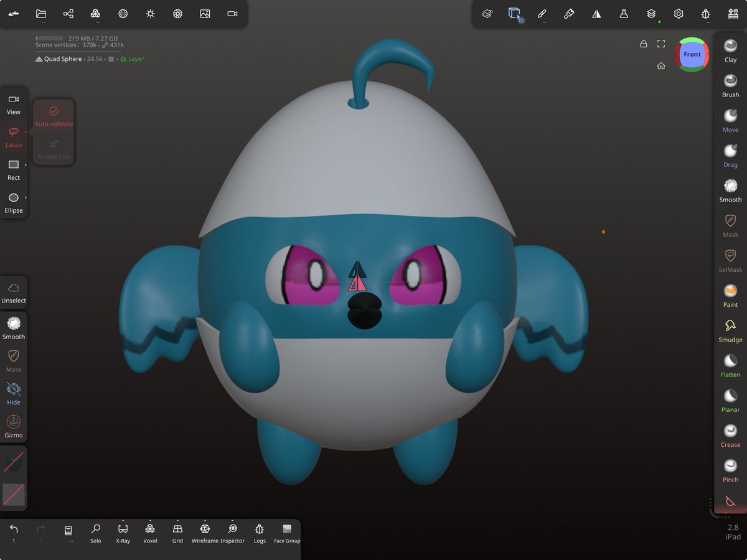The height and width of the screenshot is (560, 747).
Task: Open the Topology cubes menu
Action: (x=95, y=14)
